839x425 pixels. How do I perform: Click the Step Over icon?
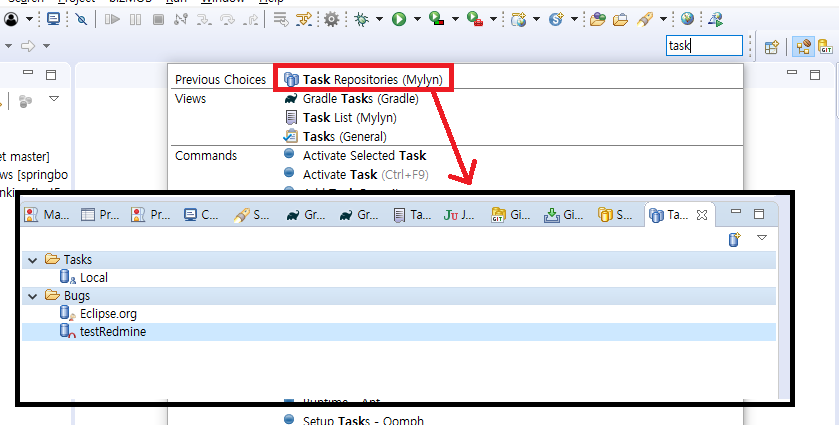point(227,20)
